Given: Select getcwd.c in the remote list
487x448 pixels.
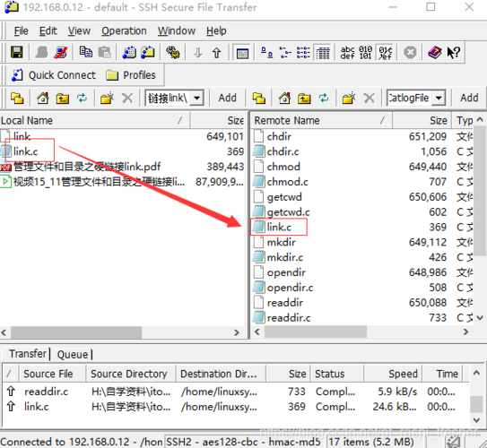Looking at the screenshot, I should point(288,212).
